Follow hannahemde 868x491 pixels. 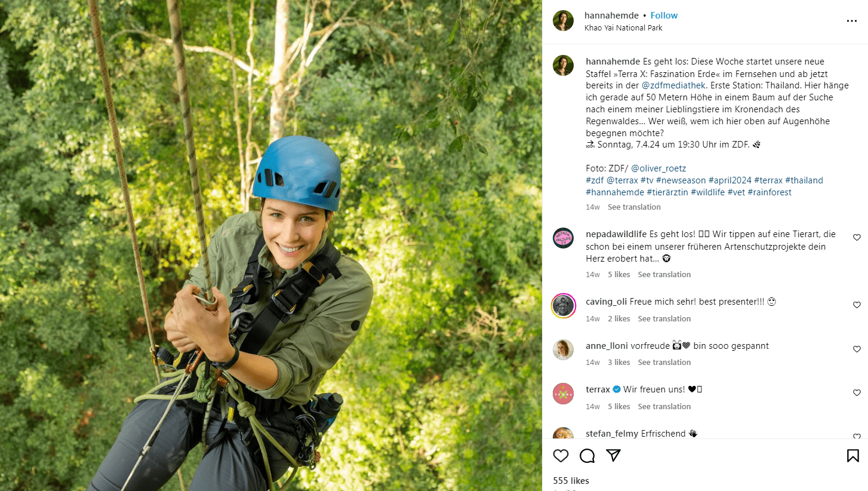[664, 16]
